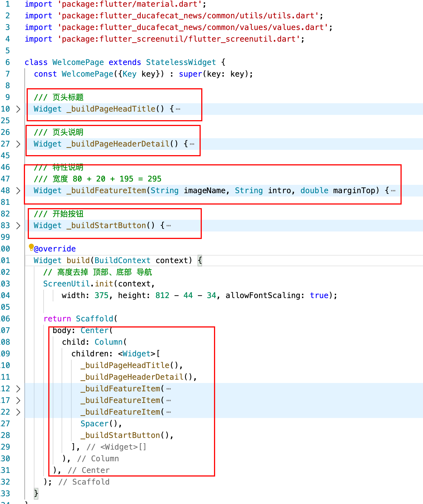
Task: Unfold the third _buildFeatureItem( call arrow in children
Action: coord(18,412)
